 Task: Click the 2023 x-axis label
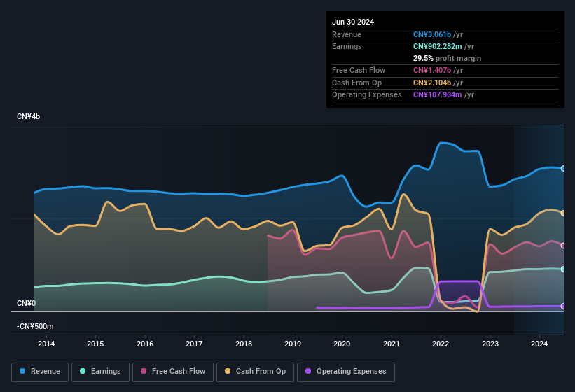(x=490, y=344)
